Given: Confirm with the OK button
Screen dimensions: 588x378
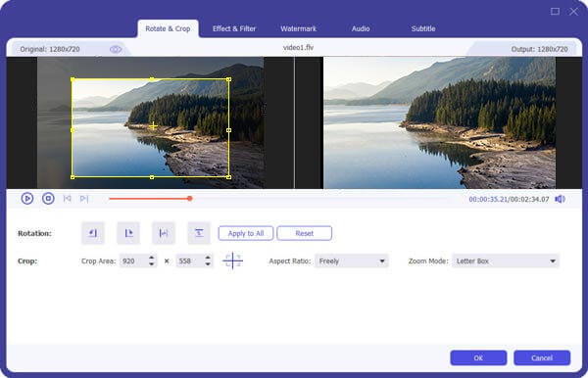Looking at the screenshot, I should click(x=478, y=357).
